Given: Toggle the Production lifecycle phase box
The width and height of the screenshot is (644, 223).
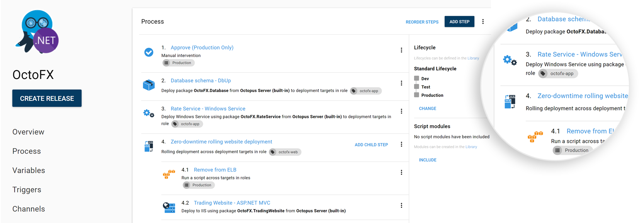Looking at the screenshot, I should click(x=416, y=95).
